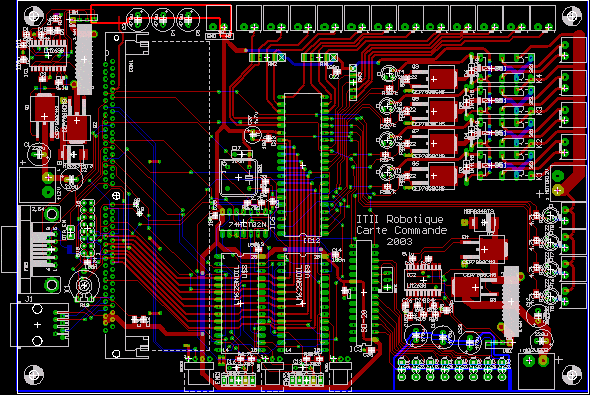The height and width of the screenshot is (395, 590).
Task: Select the top-right mounting hole symbol
Action: pyautogui.click(x=572, y=16)
